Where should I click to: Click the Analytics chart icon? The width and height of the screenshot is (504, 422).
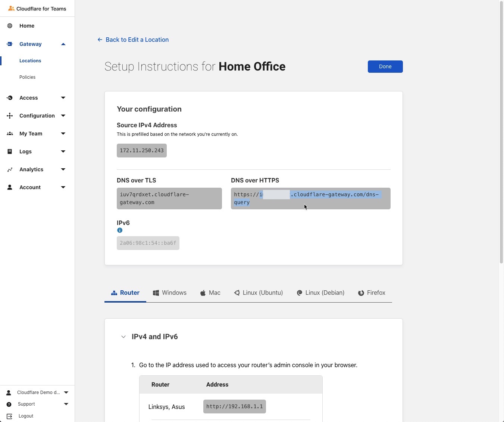[10, 169]
